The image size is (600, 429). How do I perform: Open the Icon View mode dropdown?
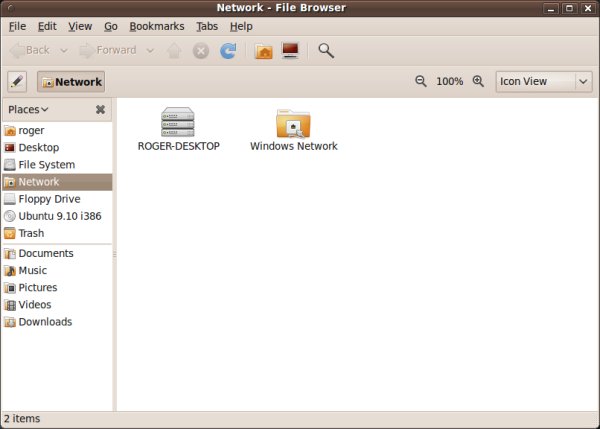[x=544, y=82]
